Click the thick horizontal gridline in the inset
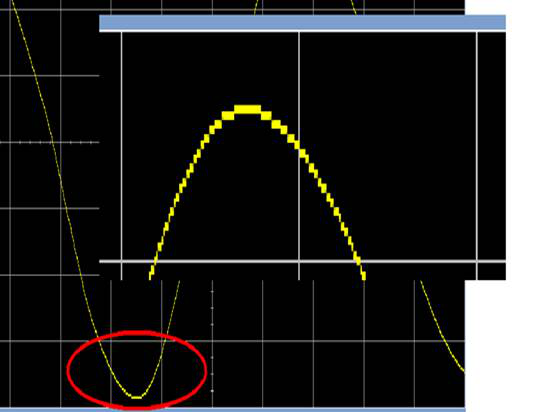This screenshot has height=412, width=533. point(302,261)
